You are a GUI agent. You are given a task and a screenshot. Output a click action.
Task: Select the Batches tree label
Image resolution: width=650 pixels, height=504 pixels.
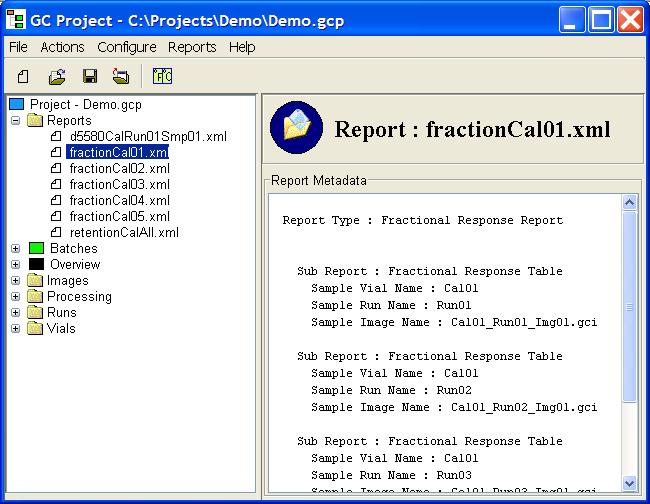pyautogui.click(x=74, y=248)
